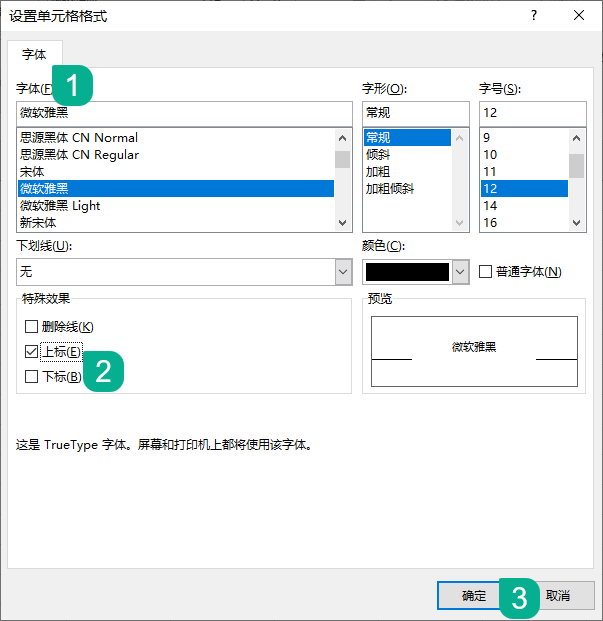Click size list scroll down arrow
This screenshot has height=621, width=603.
(576, 223)
